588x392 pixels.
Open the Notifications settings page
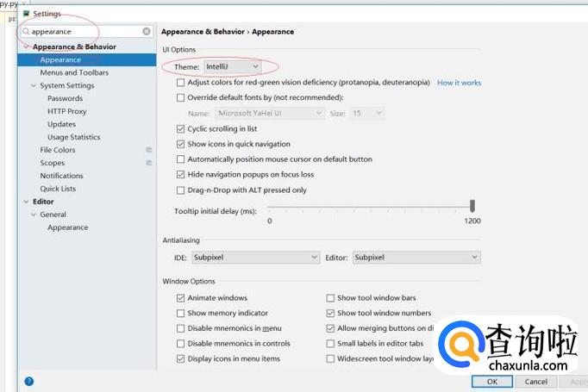coord(61,176)
